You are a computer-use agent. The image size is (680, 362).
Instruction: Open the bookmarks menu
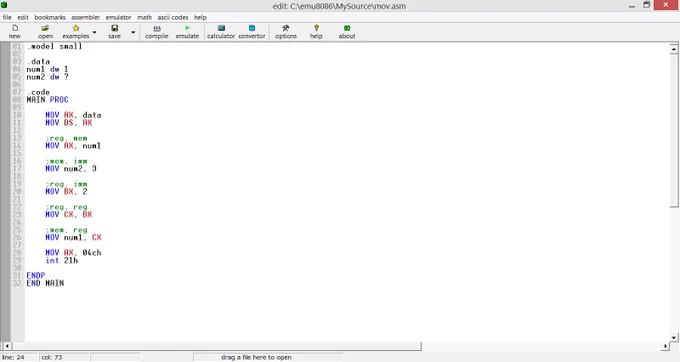(x=50, y=17)
